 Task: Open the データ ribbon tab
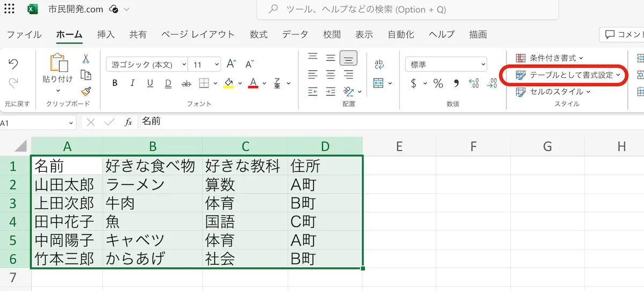tap(295, 34)
